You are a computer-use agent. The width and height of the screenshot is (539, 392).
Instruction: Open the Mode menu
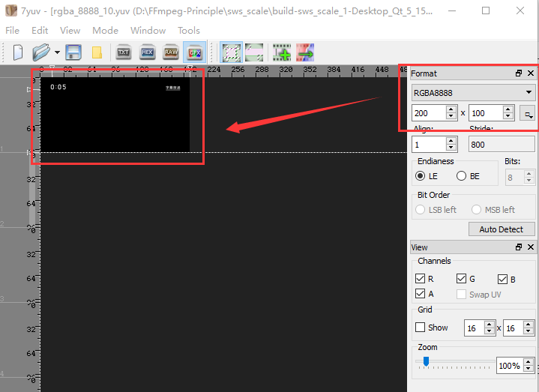coord(105,31)
